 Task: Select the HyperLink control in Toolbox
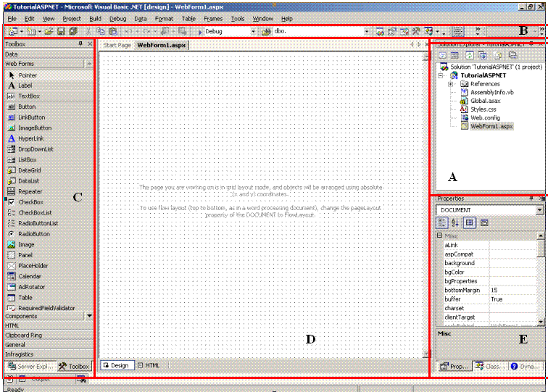(x=49, y=138)
